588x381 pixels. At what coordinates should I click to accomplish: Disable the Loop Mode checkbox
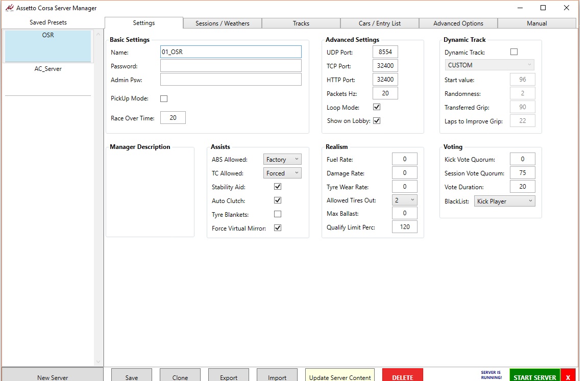(377, 107)
